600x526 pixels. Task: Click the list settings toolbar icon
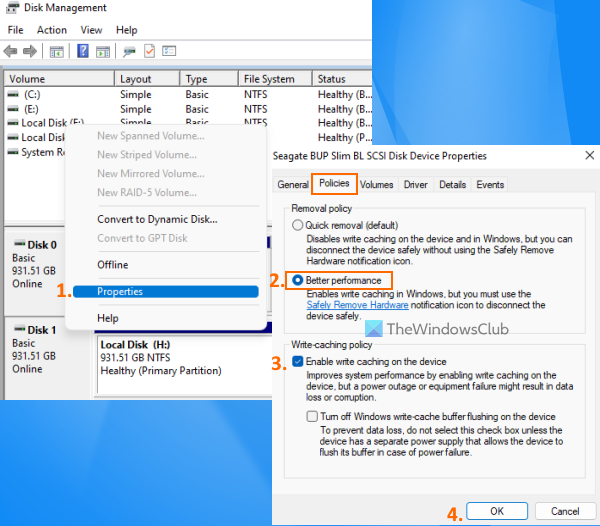point(169,51)
